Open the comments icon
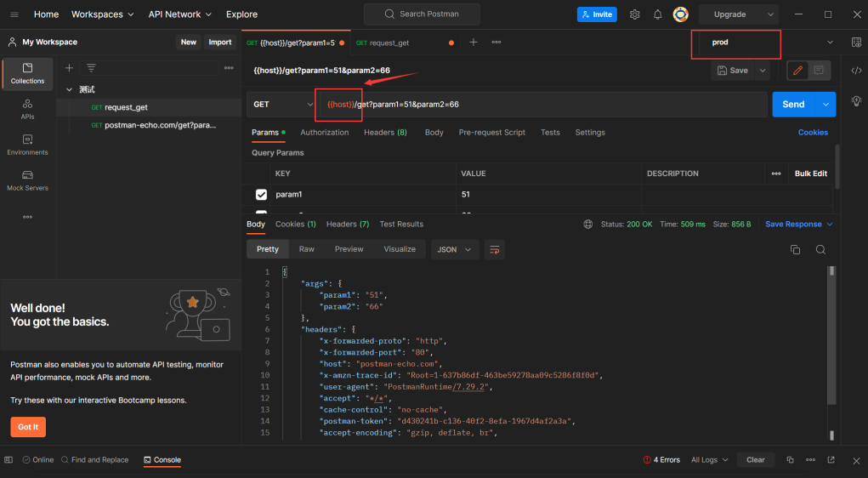The width and height of the screenshot is (868, 478). (819, 71)
